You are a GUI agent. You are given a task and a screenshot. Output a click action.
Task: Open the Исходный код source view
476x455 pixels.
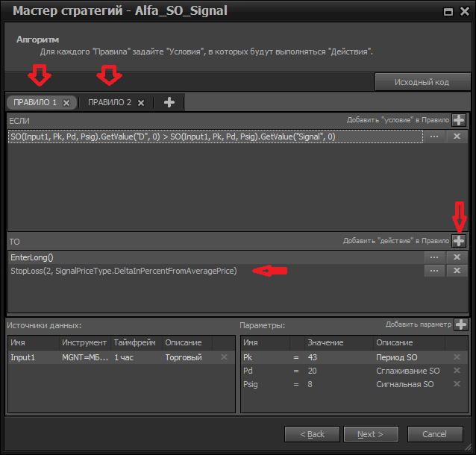click(x=422, y=81)
